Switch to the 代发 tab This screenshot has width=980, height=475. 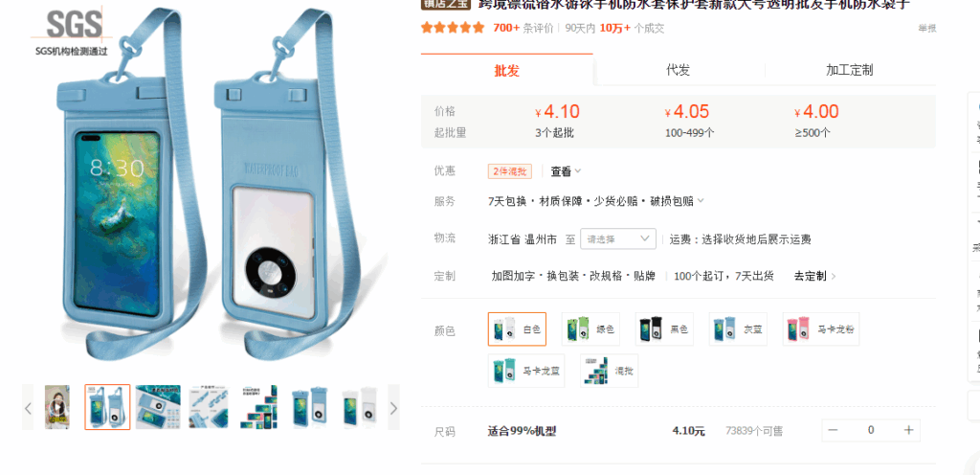coord(679,70)
